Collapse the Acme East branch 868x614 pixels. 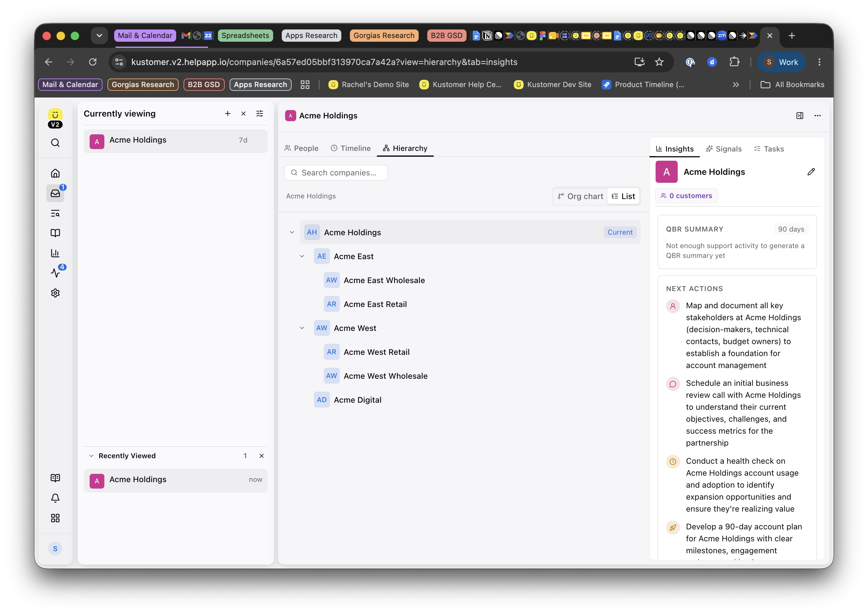(x=302, y=256)
